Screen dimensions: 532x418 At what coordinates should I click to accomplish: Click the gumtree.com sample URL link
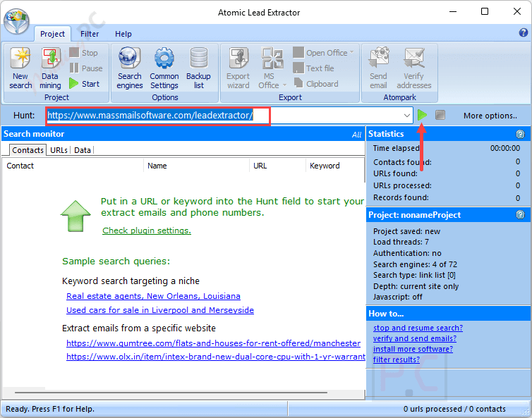213,343
